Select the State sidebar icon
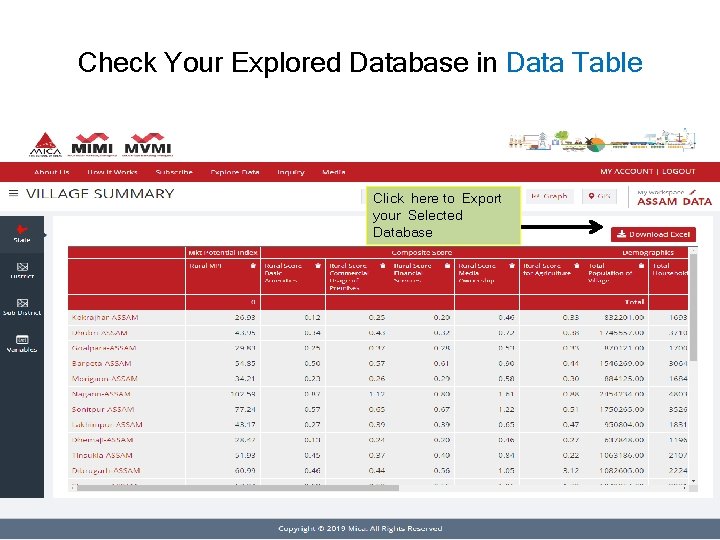Viewport: 720px width, 540px height. pyautogui.click(x=22, y=234)
